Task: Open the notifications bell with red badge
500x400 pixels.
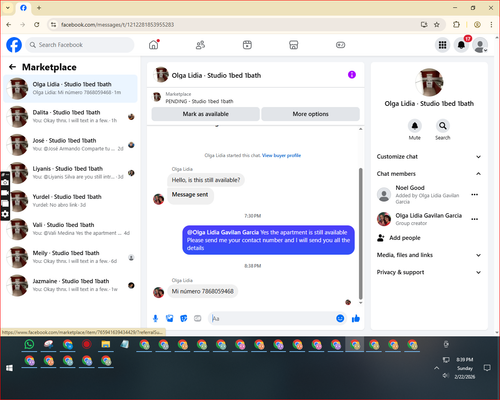Action: click(x=461, y=45)
